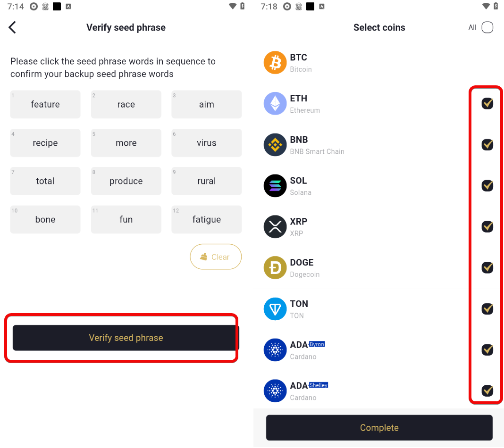
Task: Click the Complete button
Action: coord(379,428)
